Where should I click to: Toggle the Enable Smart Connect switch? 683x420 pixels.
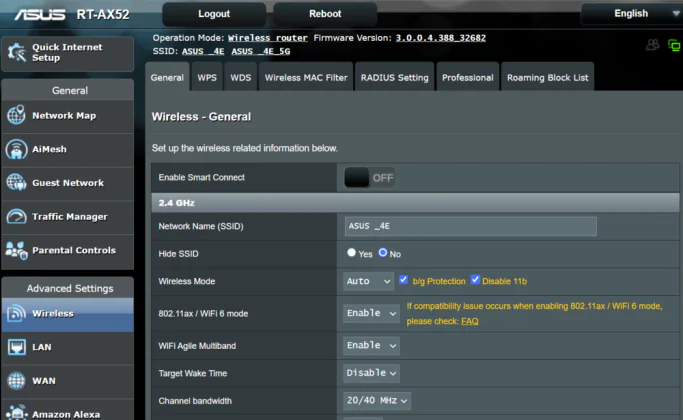[x=369, y=178]
